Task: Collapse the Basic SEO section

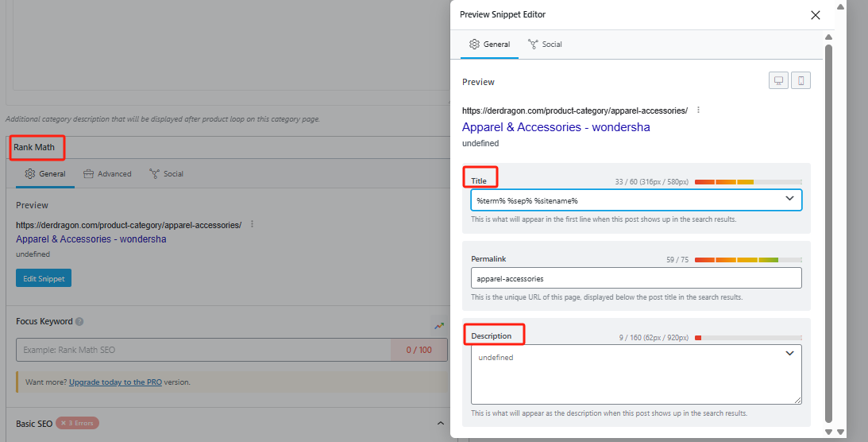Action: (x=442, y=424)
